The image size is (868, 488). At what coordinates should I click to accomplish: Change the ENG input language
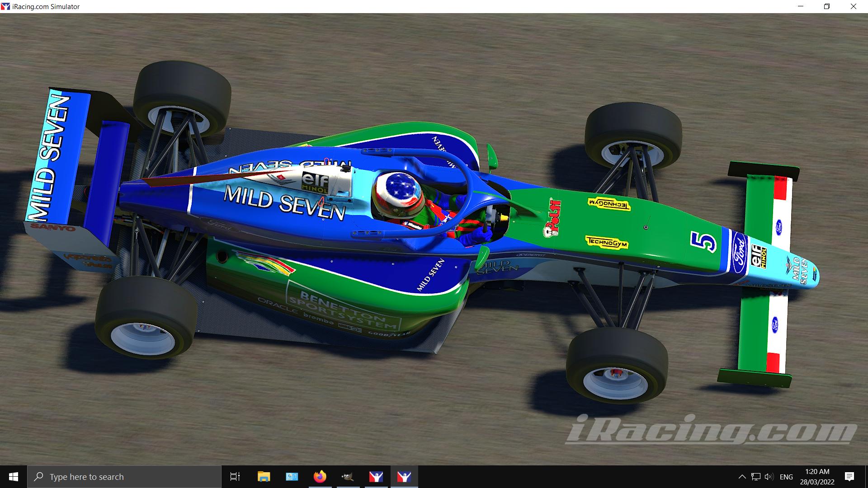pyautogui.click(x=786, y=477)
